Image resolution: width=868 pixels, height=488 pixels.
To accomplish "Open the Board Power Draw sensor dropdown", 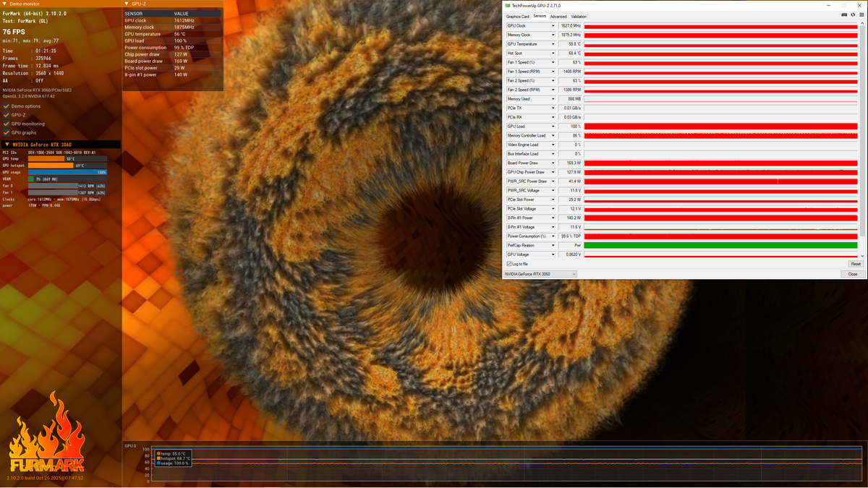I will coord(553,163).
